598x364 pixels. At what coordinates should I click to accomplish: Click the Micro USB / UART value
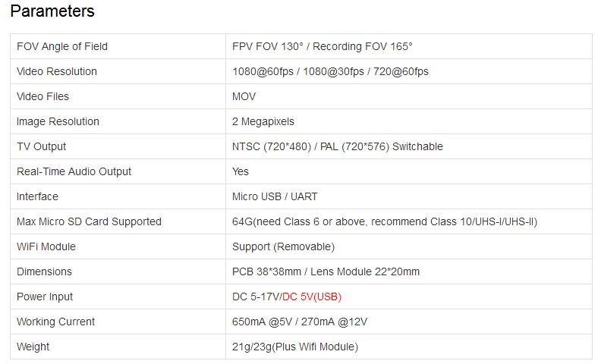point(275,196)
